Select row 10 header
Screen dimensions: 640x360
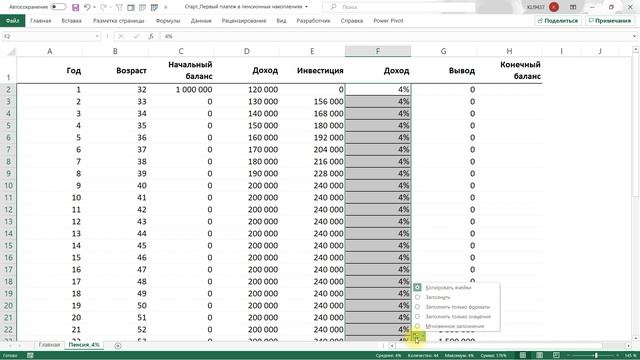(8, 186)
